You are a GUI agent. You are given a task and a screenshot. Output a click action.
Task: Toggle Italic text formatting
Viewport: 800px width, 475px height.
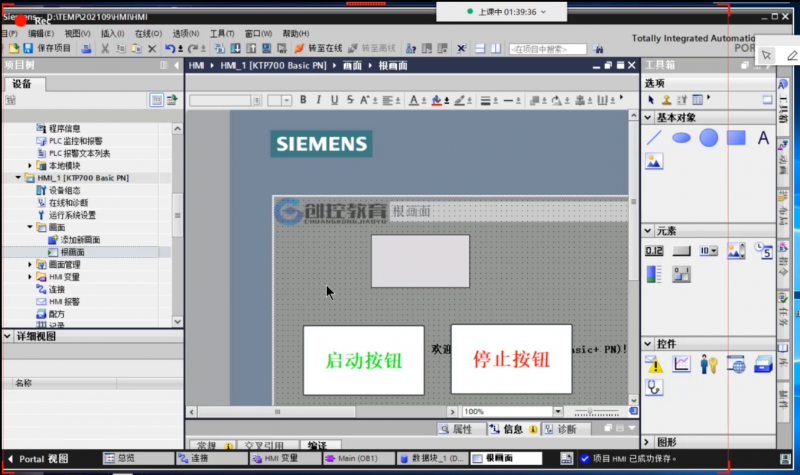pyautogui.click(x=319, y=100)
